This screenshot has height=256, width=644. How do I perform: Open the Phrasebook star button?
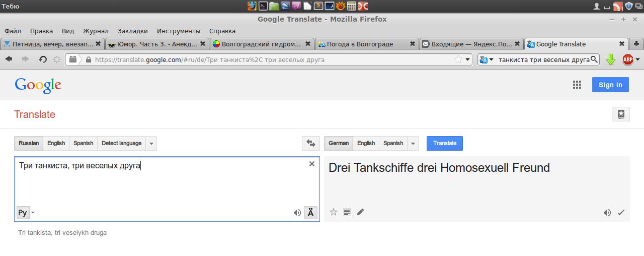(621, 114)
